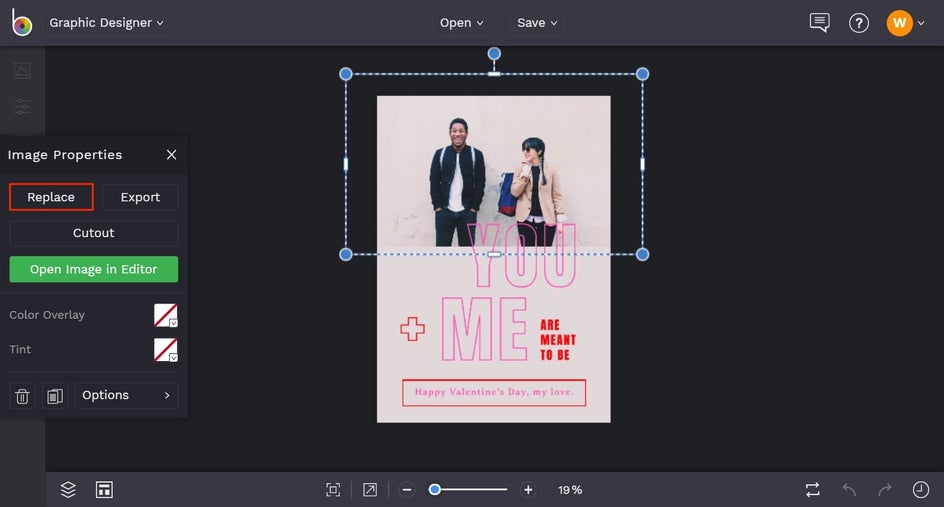Click the repeat swap arrows icon

click(813, 490)
